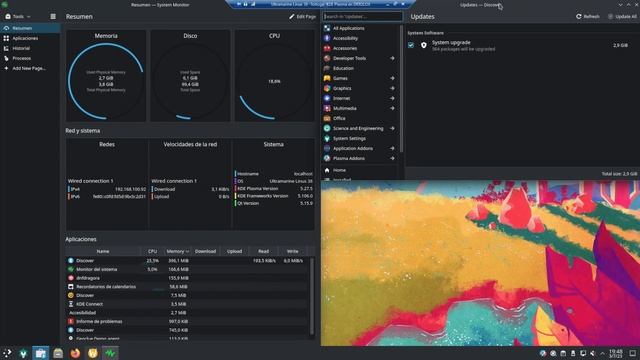Open Accessories category in Discover
The width and height of the screenshot is (640, 360).
pyautogui.click(x=360, y=48)
